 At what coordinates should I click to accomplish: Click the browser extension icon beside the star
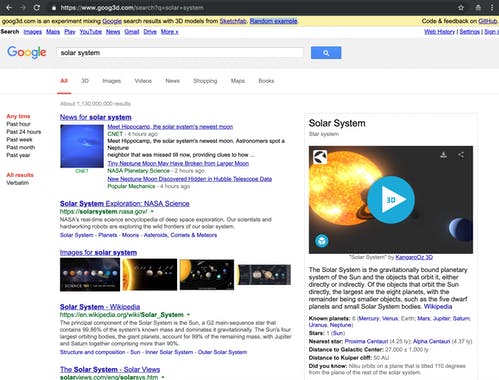pyautogui.click(x=478, y=7)
